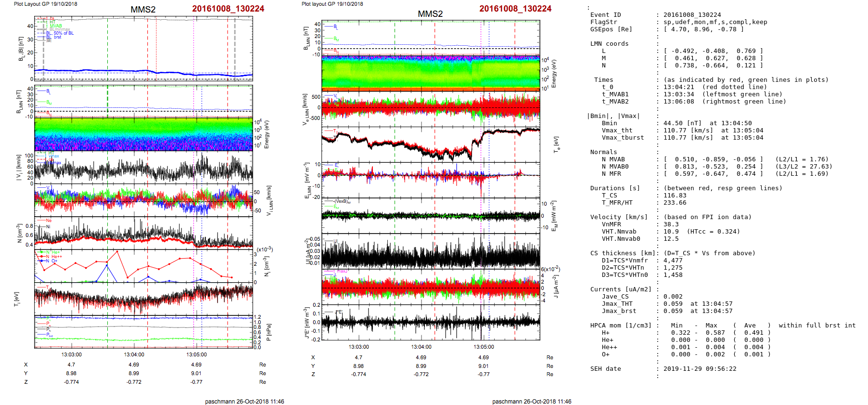Click the '-(VexB)M' legend entry on right plot

click(342, 201)
